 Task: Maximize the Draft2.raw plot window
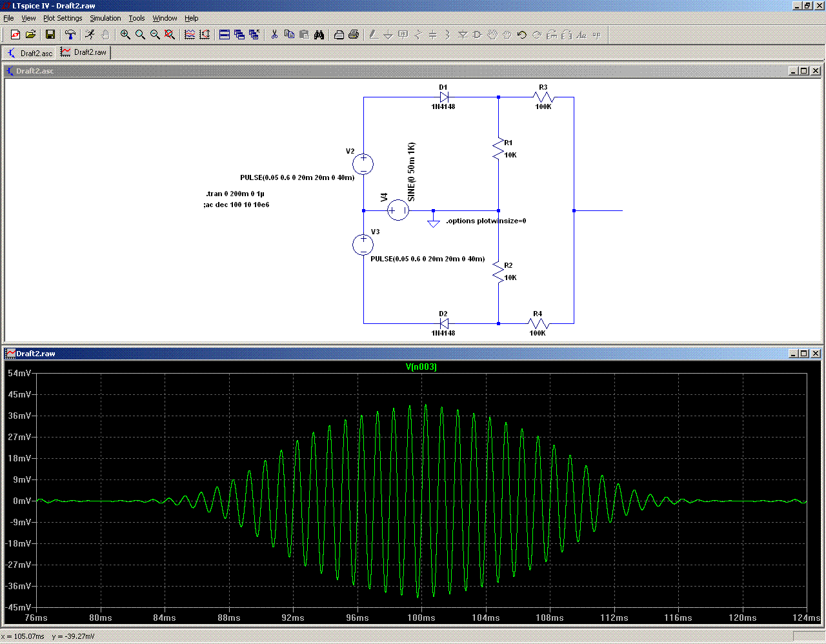coord(803,354)
